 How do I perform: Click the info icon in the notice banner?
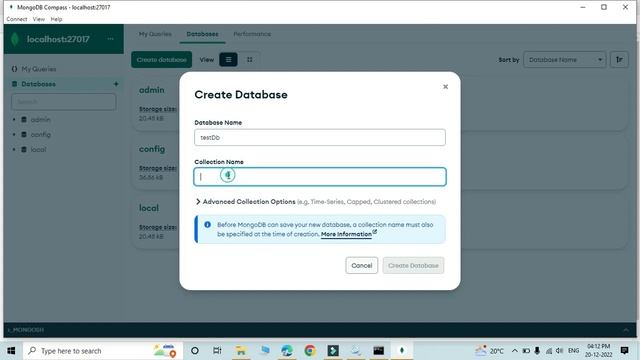pos(207,224)
